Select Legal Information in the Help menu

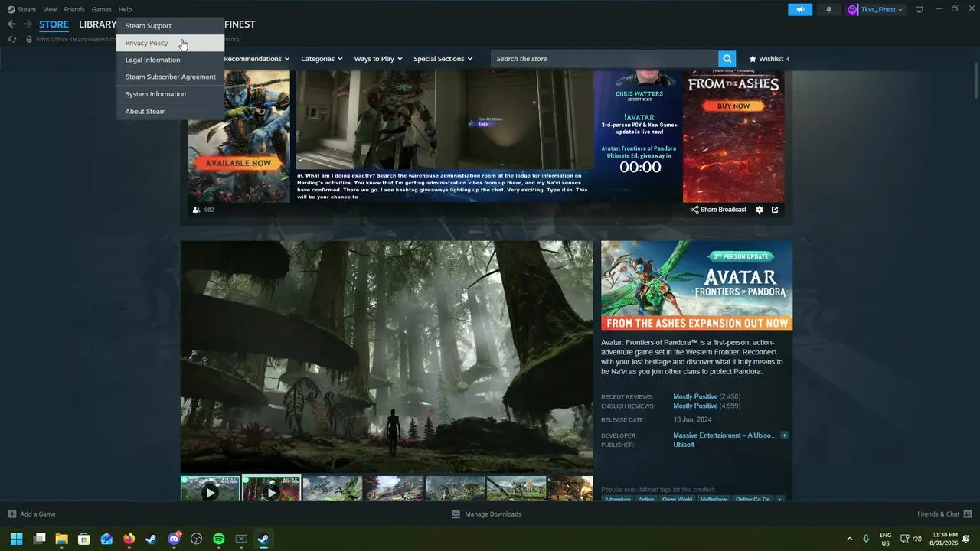coord(170,60)
